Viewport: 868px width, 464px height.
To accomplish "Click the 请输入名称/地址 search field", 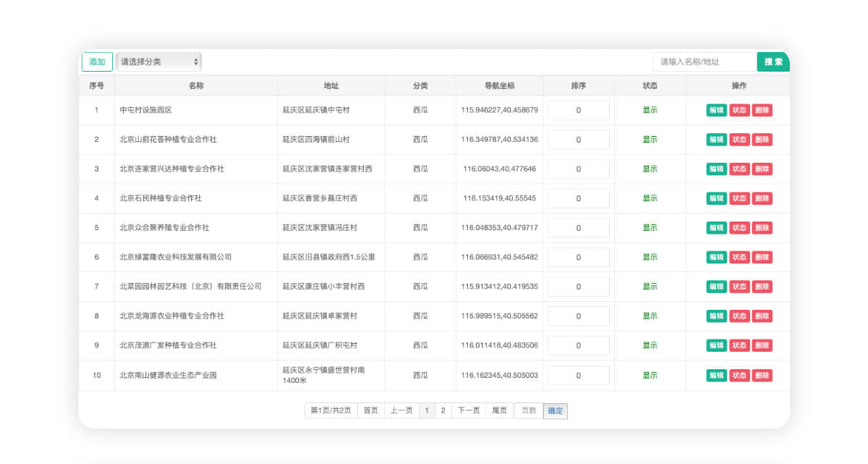I will coord(704,62).
